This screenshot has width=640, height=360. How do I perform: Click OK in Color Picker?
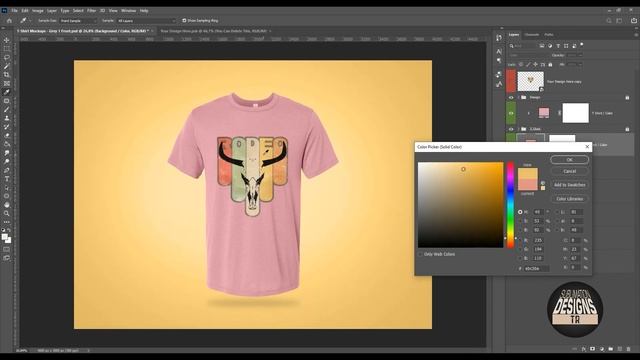(569, 160)
